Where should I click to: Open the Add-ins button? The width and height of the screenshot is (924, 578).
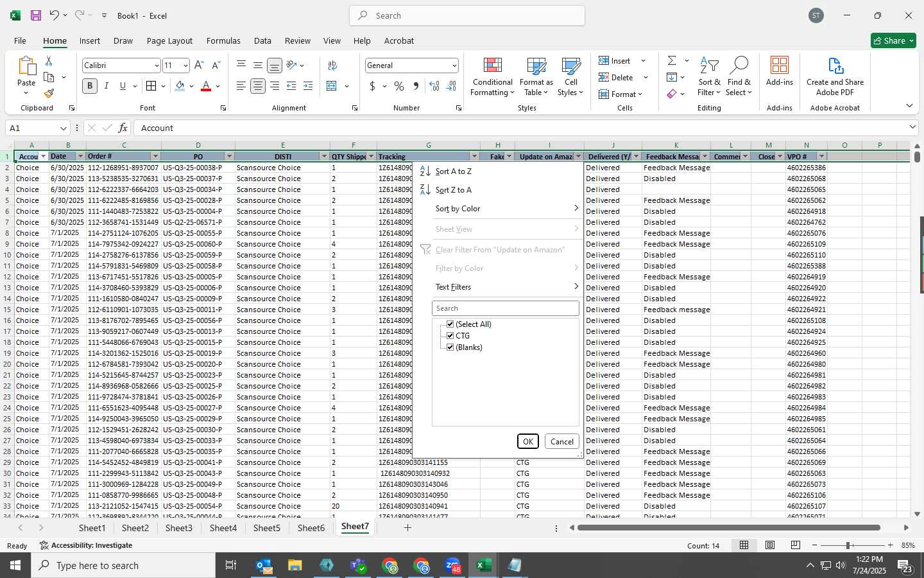pos(779,72)
